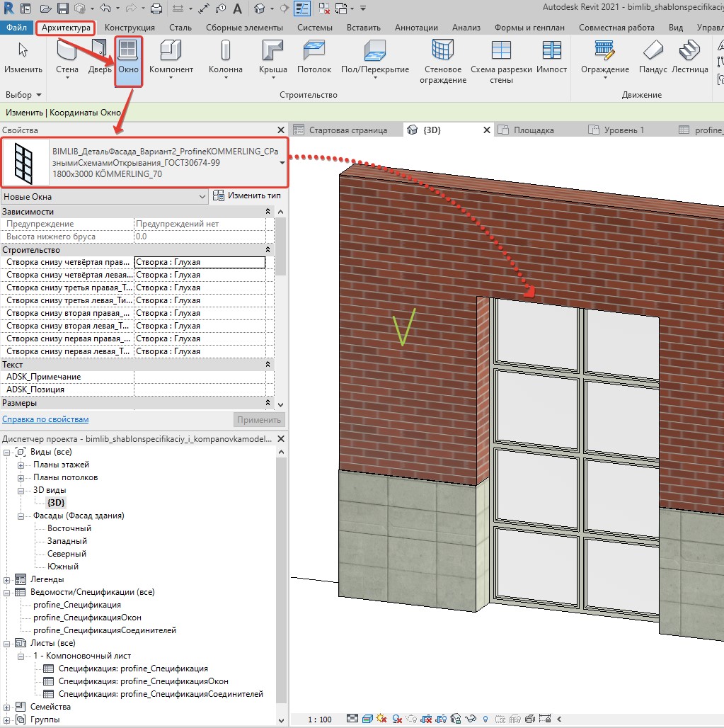This screenshot has width=724, height=728.
Task: Click the Изменить тип button
Action: click(x=248, y=196)
